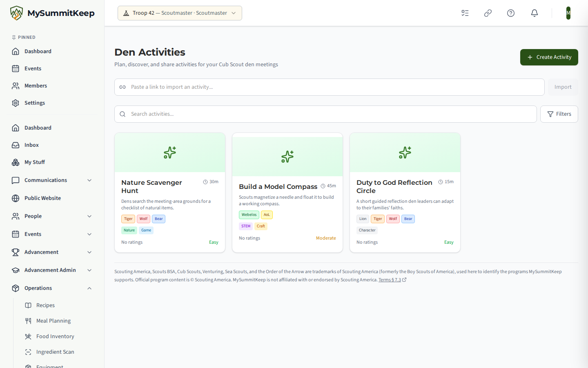Open the notifications bell
Viewport: 588px width, 368px height.
coord(535,13)
